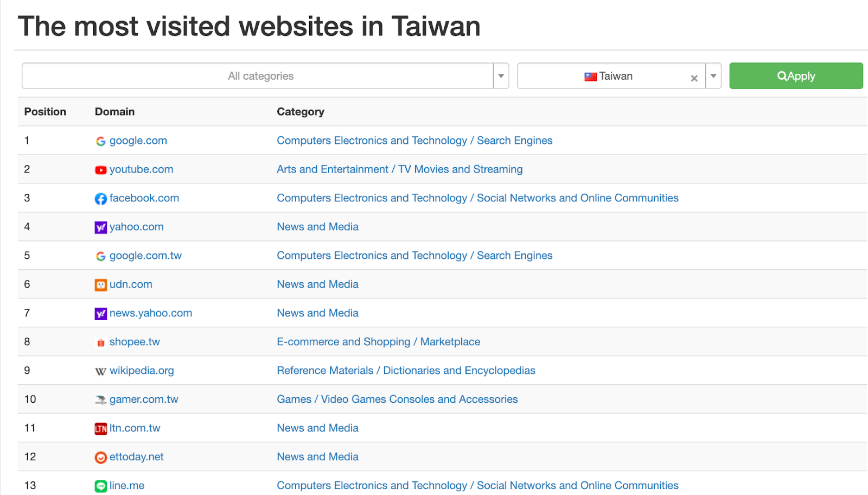The height and width of the screenshot is (495, 868).
Task: Open the youtube.com domain link
Action: 142,169
